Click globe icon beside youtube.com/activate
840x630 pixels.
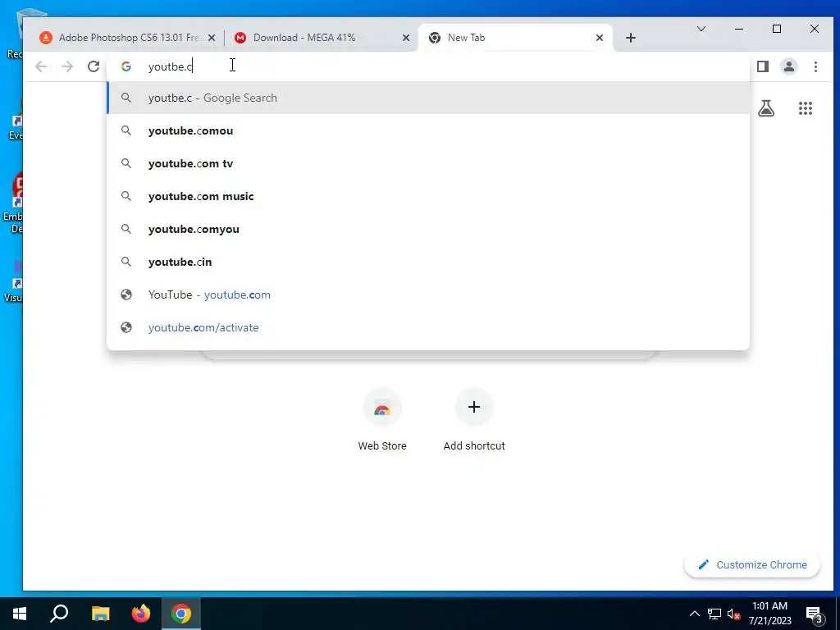click(126, 327)
